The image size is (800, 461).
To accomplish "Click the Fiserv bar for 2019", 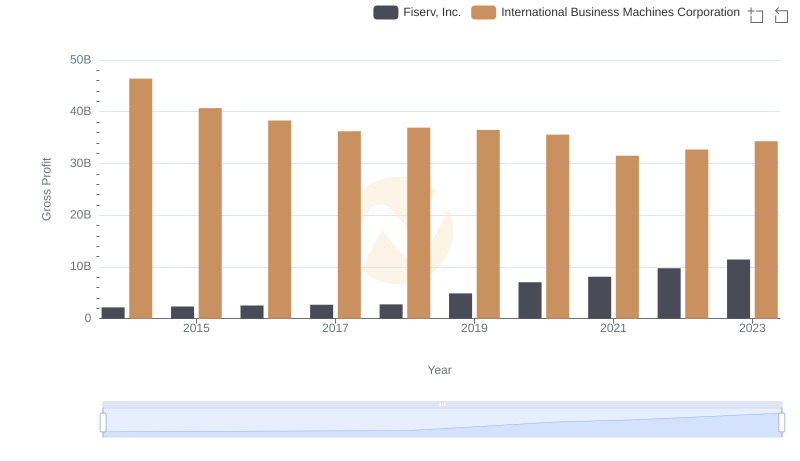I will point(461,305).
